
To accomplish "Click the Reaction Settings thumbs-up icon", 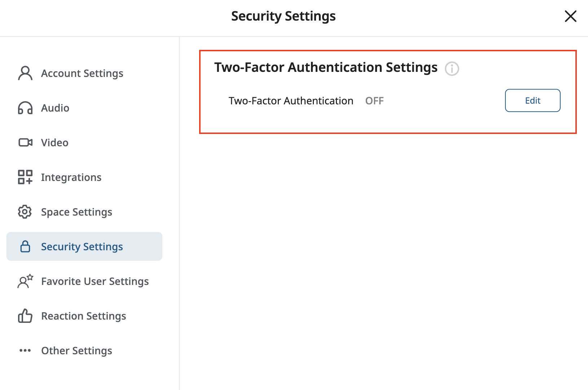I will click(25, 316).
